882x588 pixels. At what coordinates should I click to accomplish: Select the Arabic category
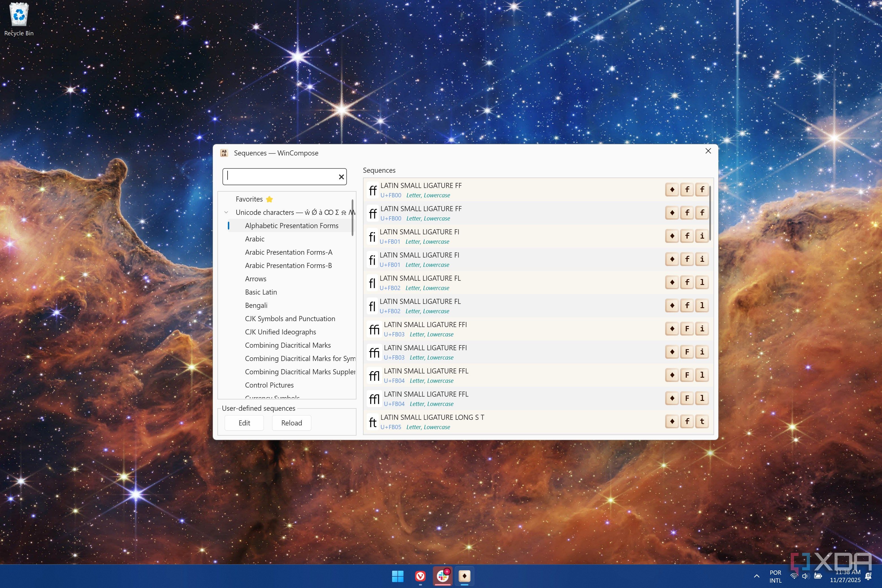(255, 239)
